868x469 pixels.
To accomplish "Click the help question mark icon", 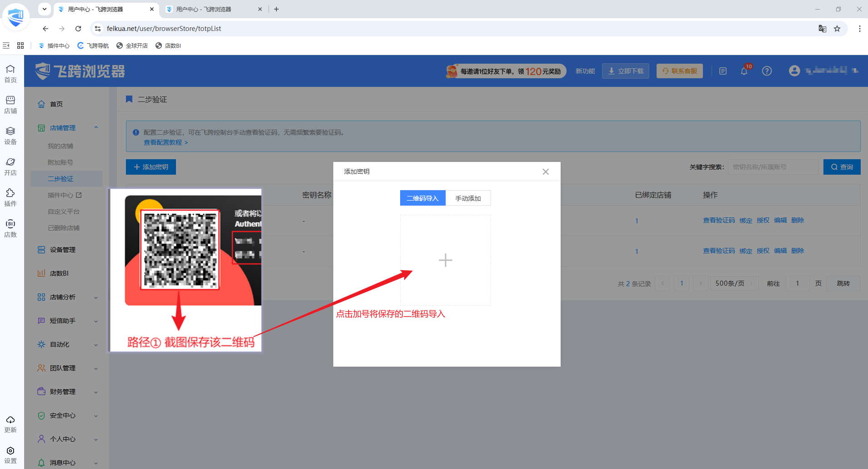I will pos(767,71).
